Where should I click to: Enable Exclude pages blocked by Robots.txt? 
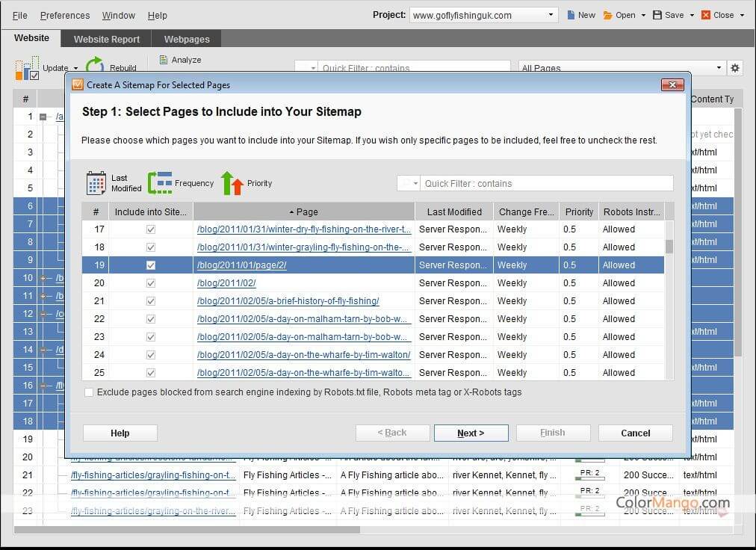[90, 392]
